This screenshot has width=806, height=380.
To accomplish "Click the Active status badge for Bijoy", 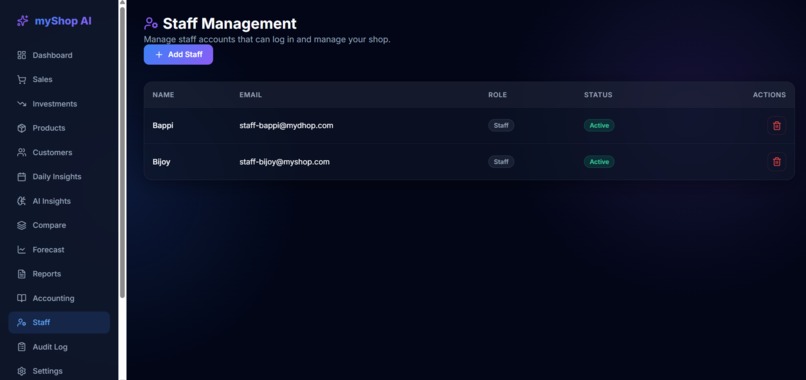I will [599, 162].
